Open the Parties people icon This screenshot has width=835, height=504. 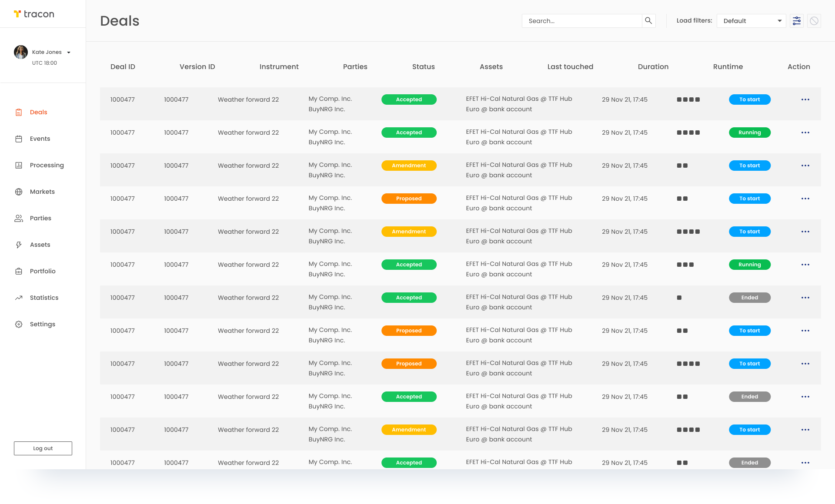[18, 218]
